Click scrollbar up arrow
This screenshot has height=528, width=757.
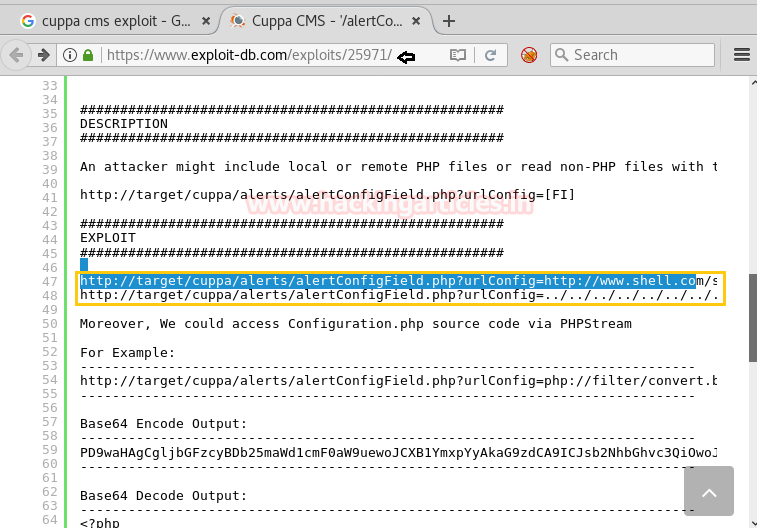tap(754, 83)
